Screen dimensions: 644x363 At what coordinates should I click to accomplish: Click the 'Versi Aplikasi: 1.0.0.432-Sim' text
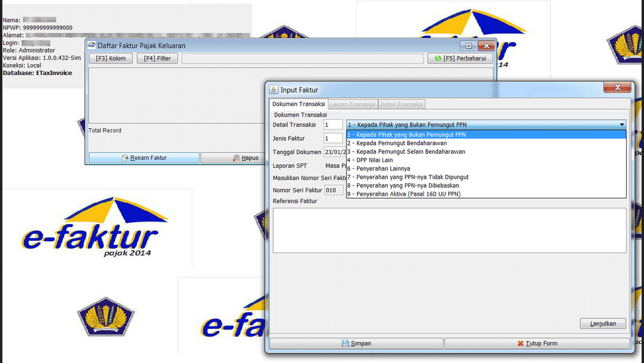(x=42, y=58)
